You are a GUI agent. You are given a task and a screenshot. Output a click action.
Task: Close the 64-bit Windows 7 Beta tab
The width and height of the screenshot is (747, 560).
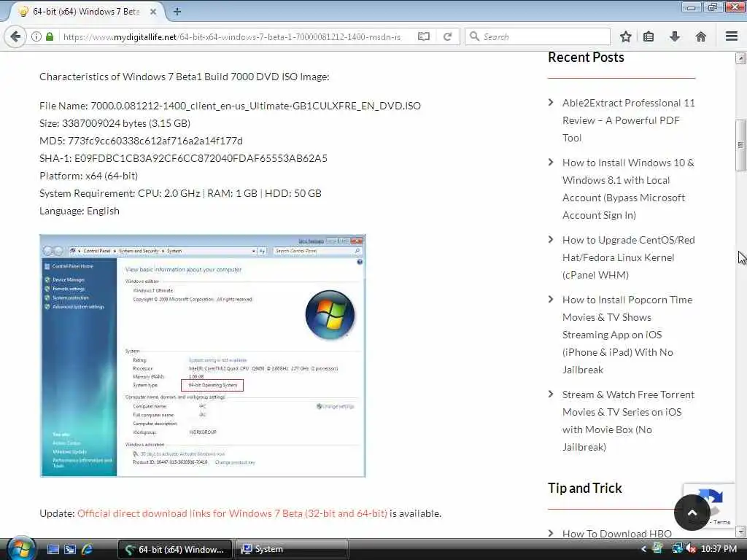[153, 12]
